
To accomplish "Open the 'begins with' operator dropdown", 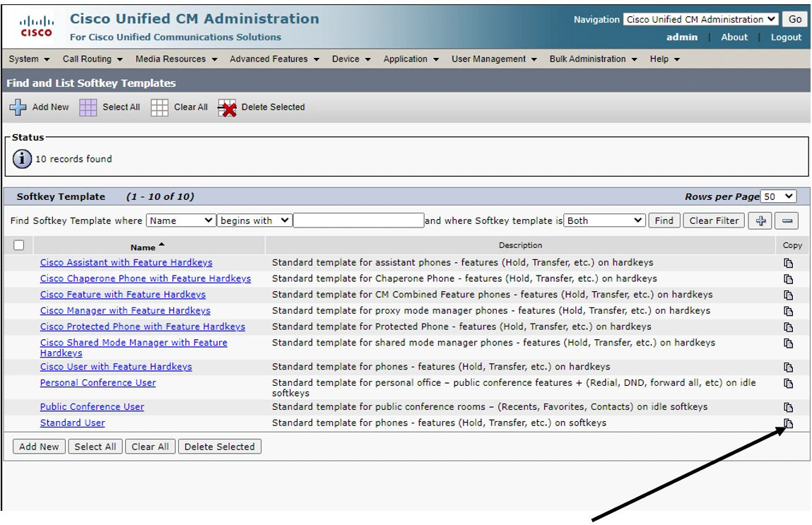I will coord(254,220).
